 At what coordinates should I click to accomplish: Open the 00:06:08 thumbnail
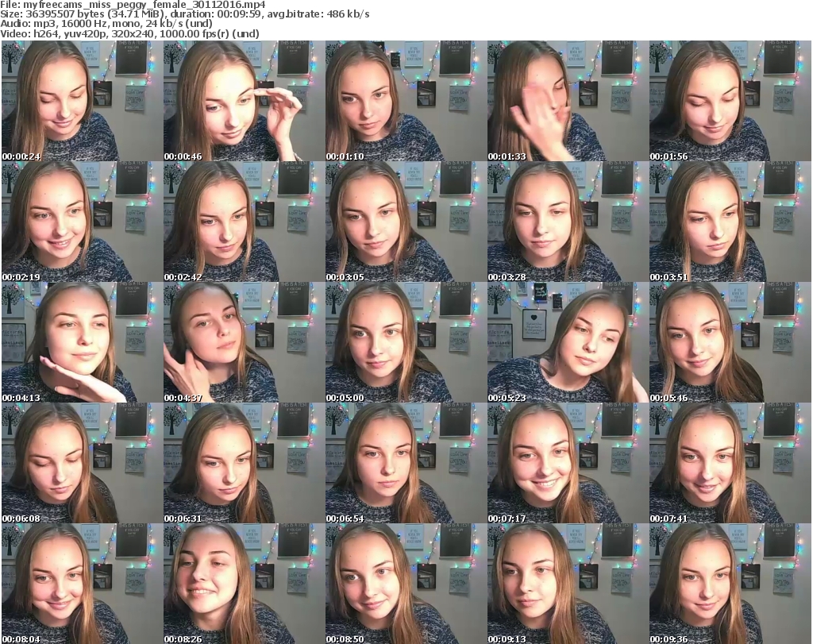82,463
